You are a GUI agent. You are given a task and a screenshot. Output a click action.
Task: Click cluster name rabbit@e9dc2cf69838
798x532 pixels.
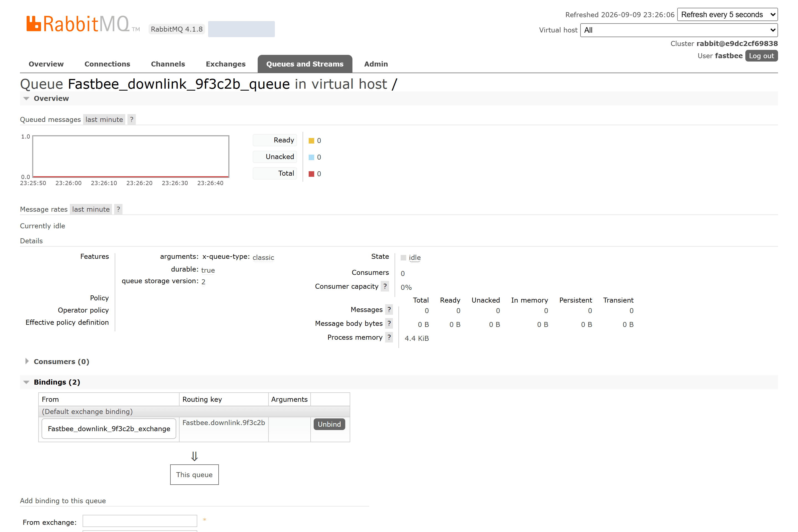[737, 44]
